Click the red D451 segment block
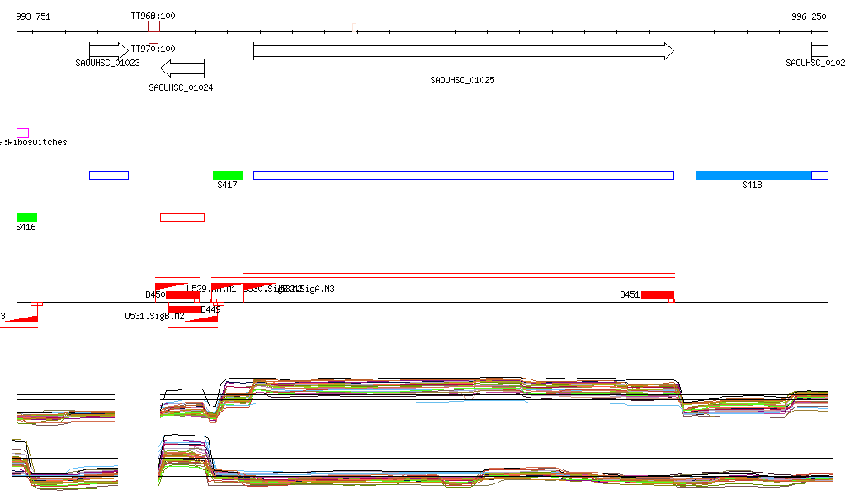Viewport: 845px width, 504px height. pyautogui.click(x=658, y=294)
